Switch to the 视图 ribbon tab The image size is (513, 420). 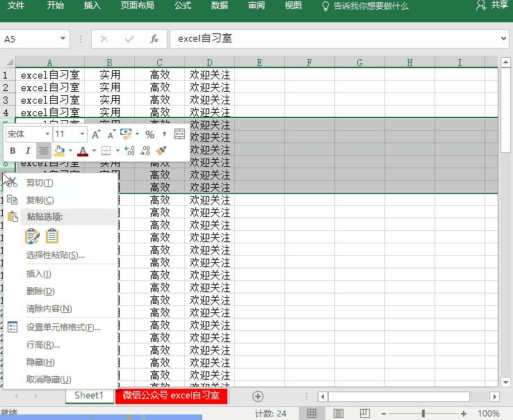[x=293, y=6]
